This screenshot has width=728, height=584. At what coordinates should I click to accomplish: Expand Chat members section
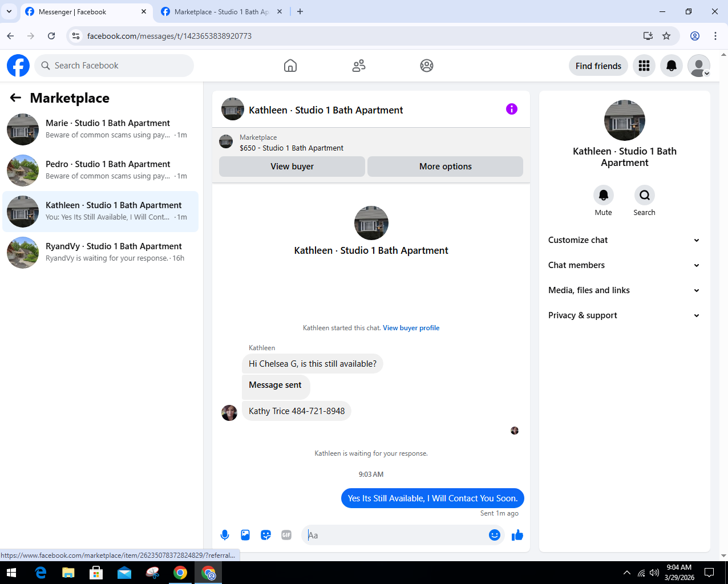[625, 265]
